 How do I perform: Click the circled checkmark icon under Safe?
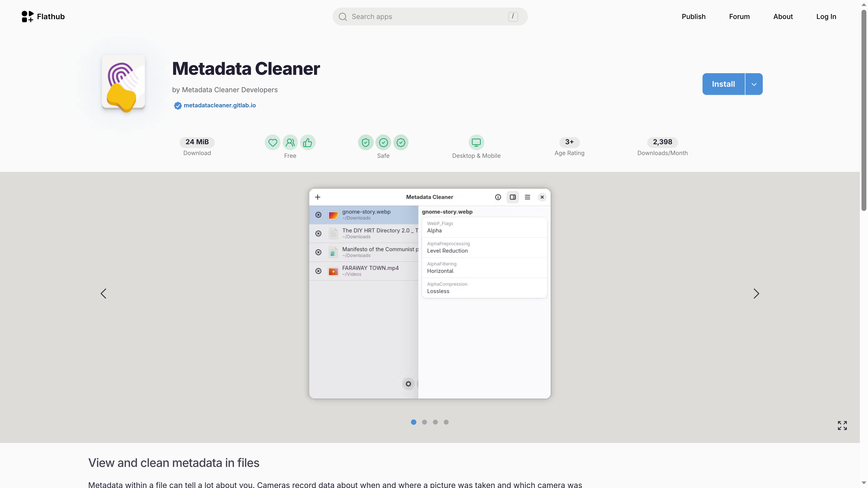[x=383, y=142]
